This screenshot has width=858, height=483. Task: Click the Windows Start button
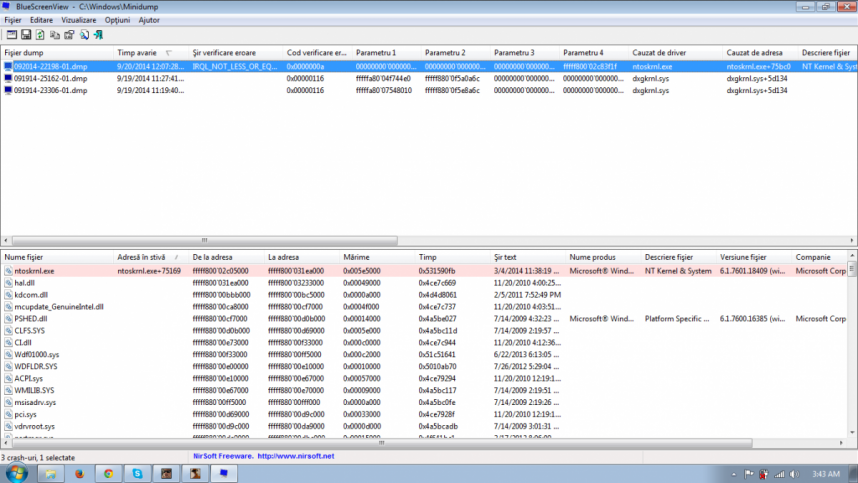click(17, 473)
